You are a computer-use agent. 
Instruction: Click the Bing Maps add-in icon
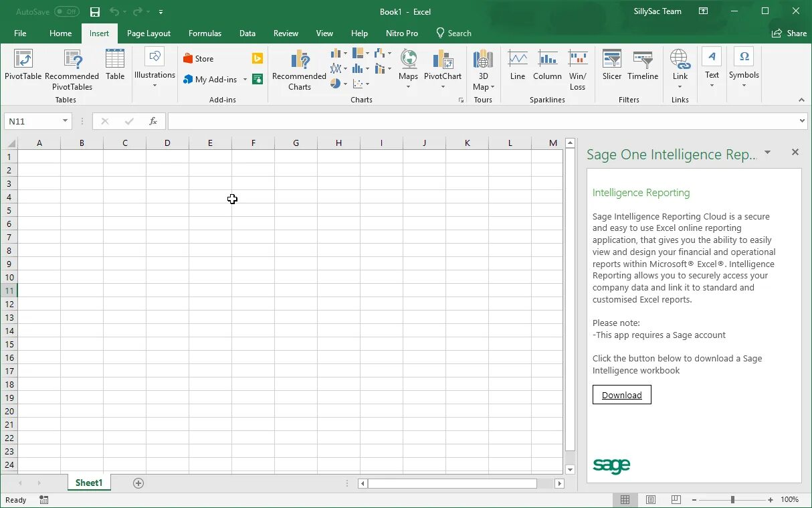coord(258,59)
